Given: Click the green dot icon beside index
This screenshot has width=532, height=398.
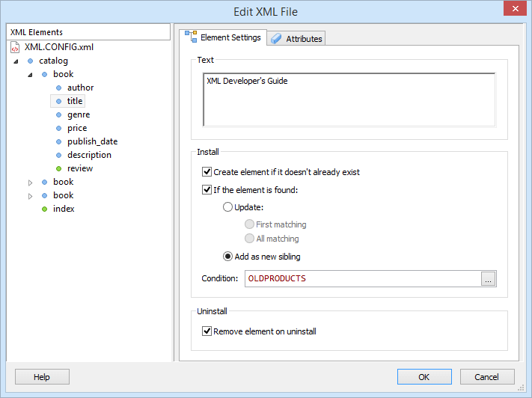Looking at the screenshot, I should [44, 209].
